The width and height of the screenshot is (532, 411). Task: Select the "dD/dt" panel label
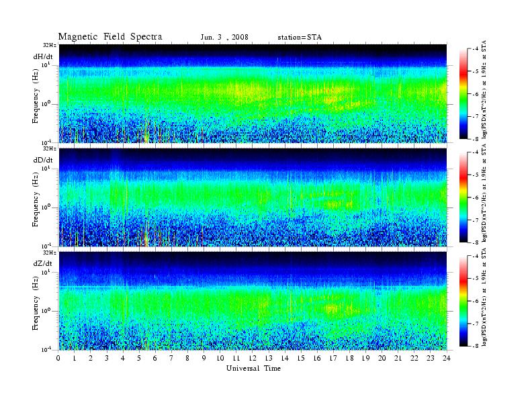pyautogui.click(x=43, y=160)
